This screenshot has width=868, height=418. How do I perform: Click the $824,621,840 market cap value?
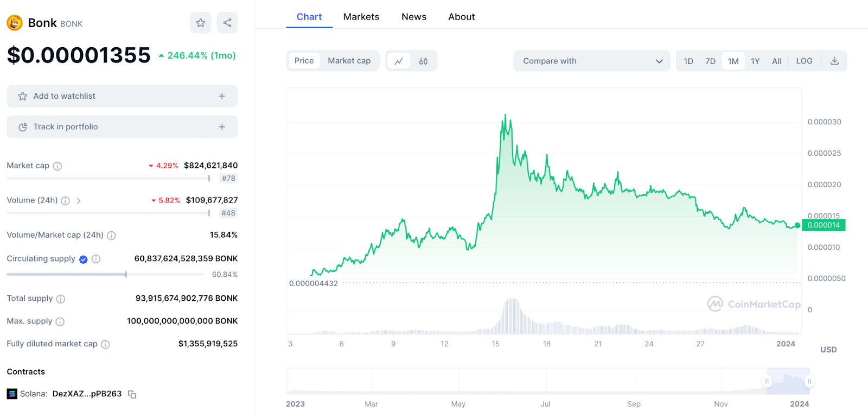211,166
